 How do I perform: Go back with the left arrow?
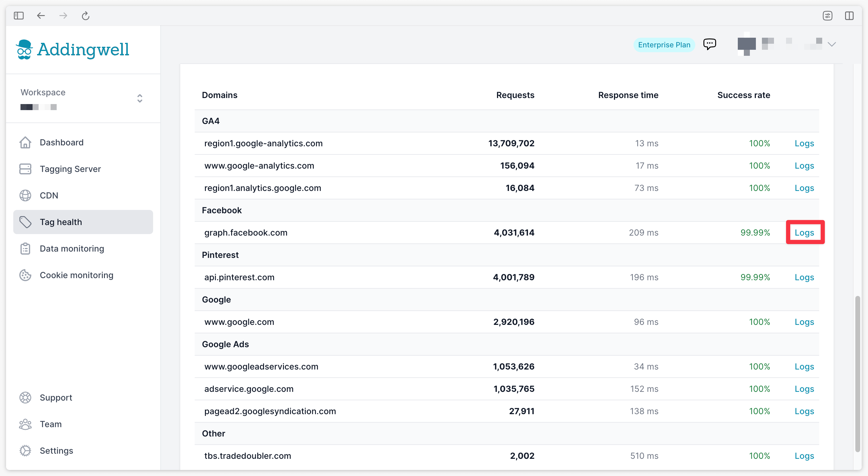point(41,15)
